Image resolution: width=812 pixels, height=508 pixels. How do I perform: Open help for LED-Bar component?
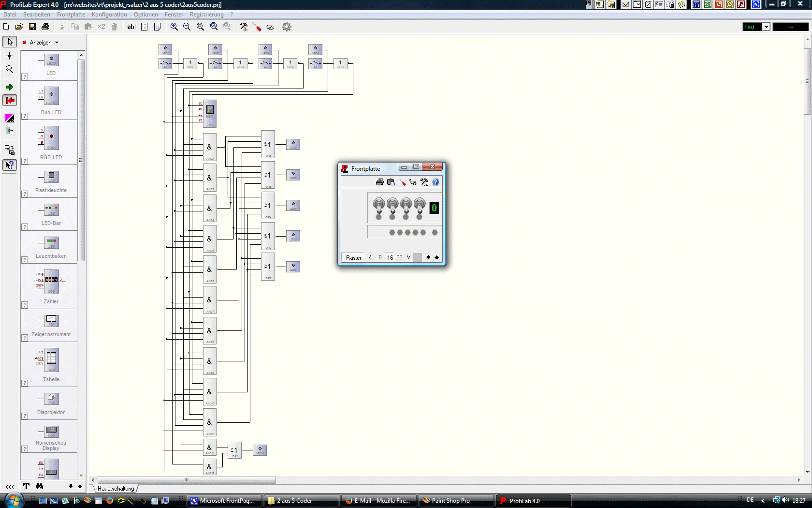coord(25,227)
